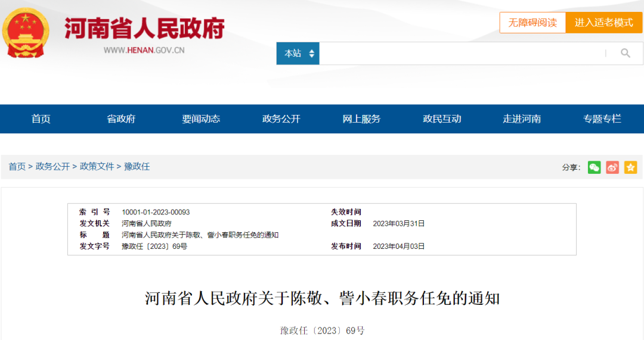Click the 河南省人民政府 site title
The image size is (644, 340).
(x=144, y=29)
